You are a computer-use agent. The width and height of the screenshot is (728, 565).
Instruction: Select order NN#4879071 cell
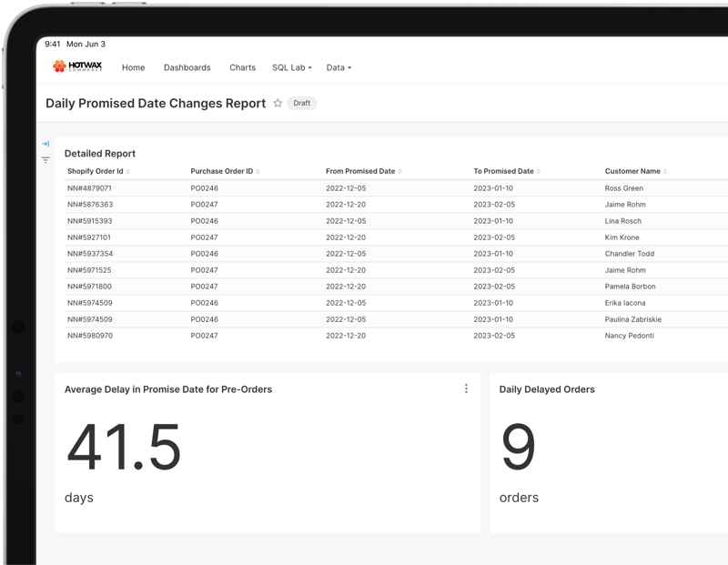point(89,188)
